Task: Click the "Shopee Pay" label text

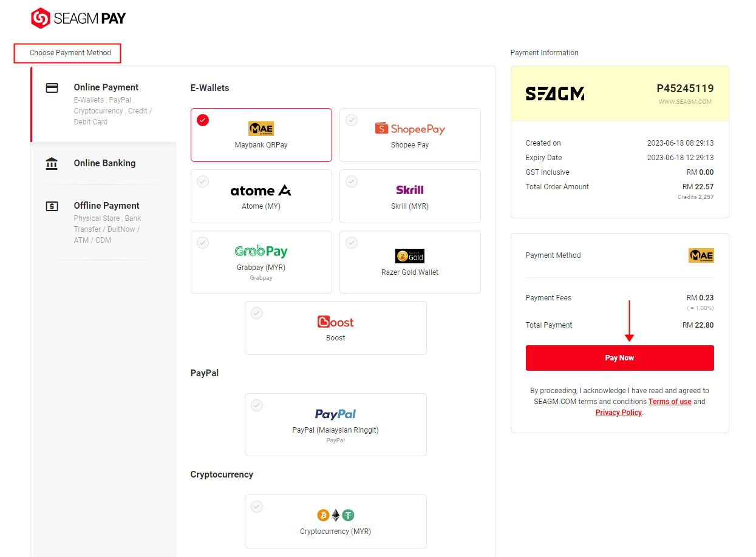Action: pos(410,145)
